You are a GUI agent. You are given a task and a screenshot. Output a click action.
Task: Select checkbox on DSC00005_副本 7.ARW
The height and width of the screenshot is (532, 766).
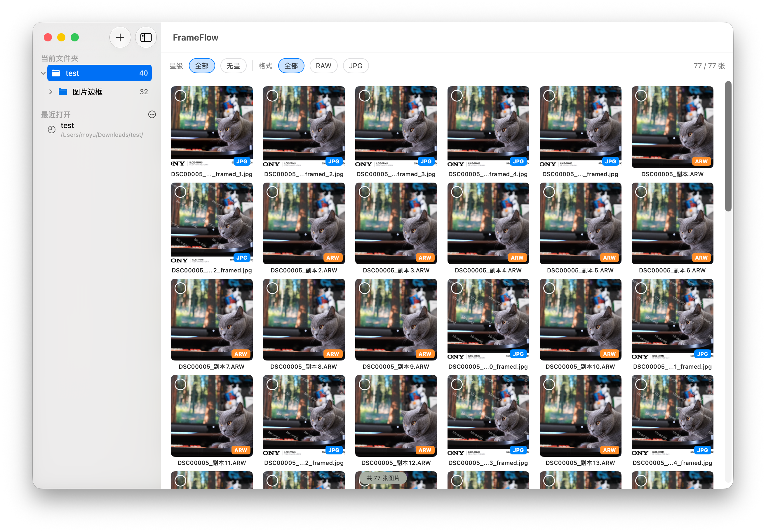[x=180, y=288]
